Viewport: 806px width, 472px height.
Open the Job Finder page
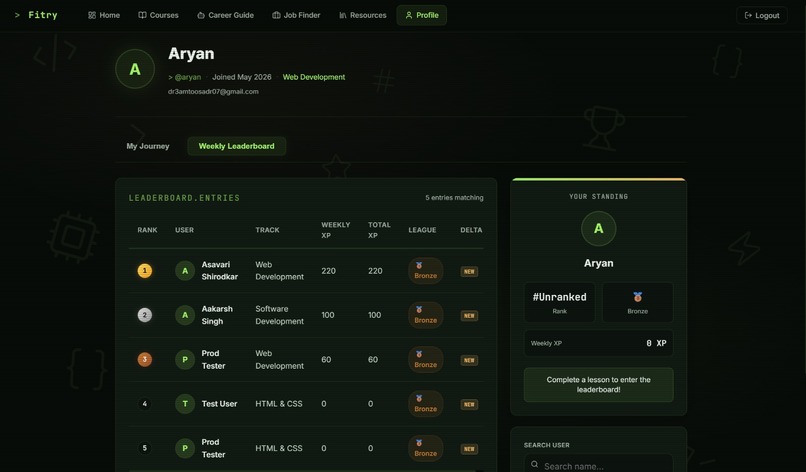(296, 15)
